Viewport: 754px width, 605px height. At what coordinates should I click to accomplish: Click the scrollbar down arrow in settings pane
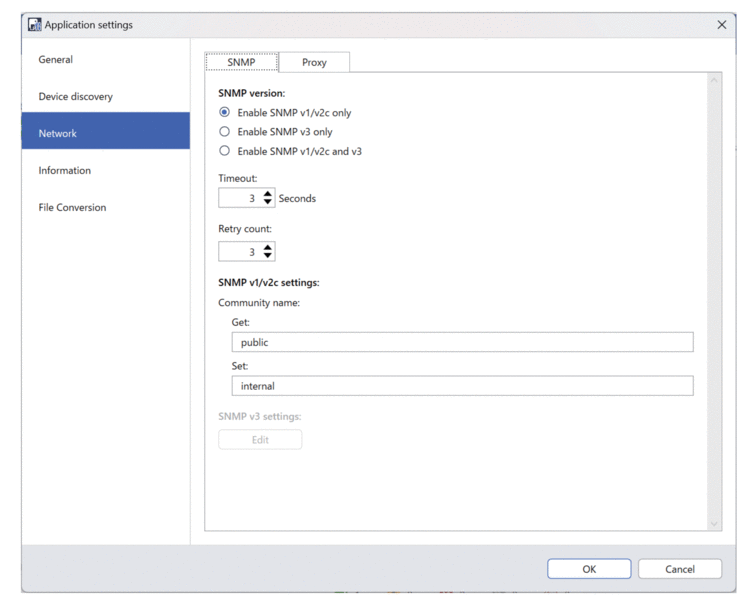pos(714,523)
